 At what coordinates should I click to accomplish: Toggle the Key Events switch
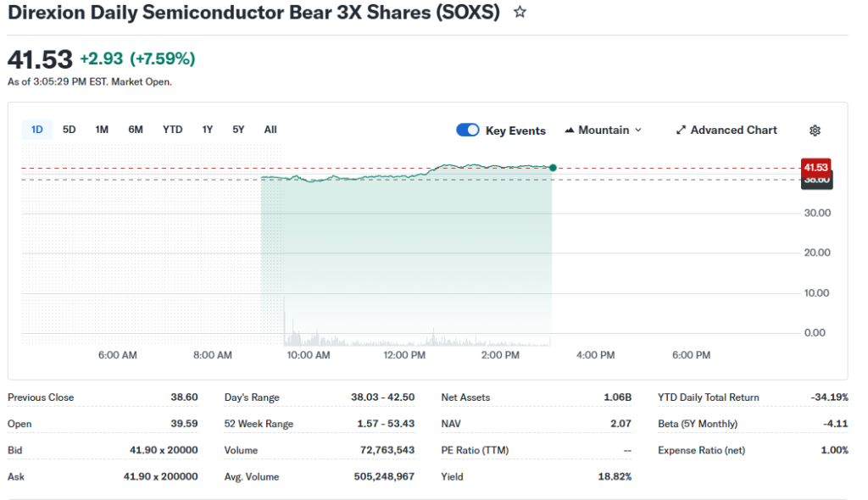coord(468,130)
